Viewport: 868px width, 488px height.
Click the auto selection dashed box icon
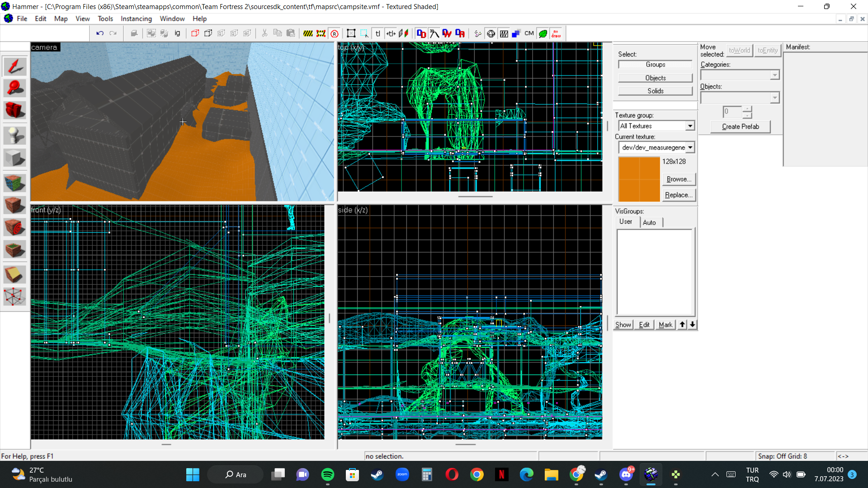(364, 33)
